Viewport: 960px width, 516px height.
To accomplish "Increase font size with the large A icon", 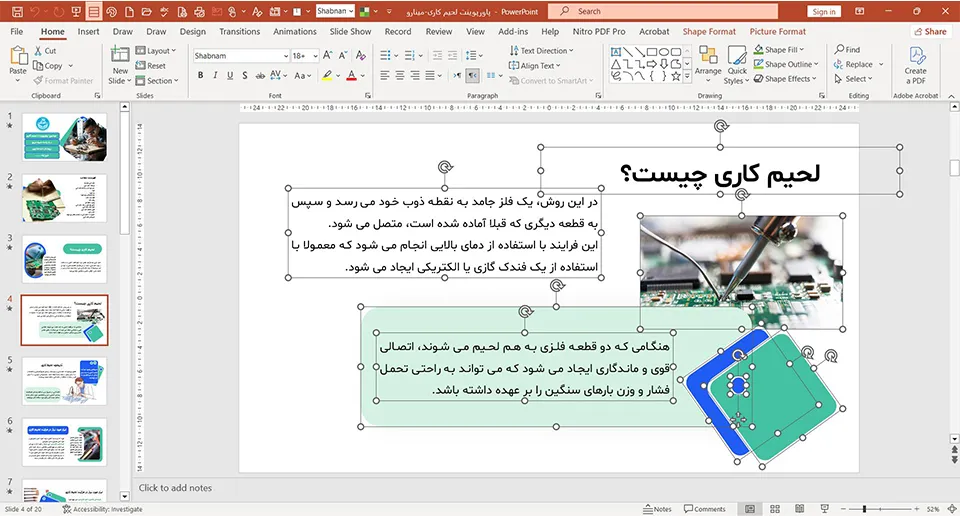I will [328, 56].
